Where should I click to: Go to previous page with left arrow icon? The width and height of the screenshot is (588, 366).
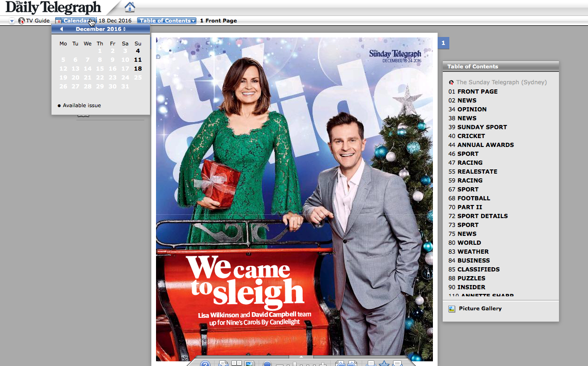[x=339, y=364]
